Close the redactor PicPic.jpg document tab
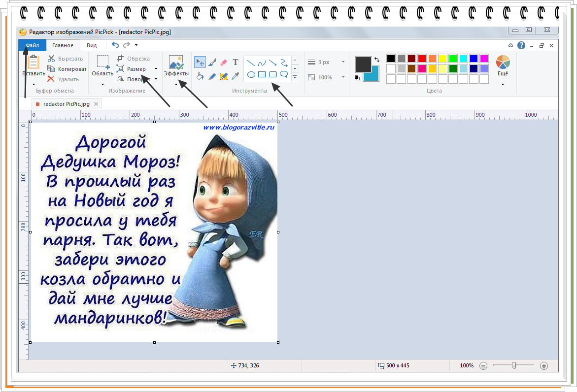577x392 pixels. click(x=96, y=104)
